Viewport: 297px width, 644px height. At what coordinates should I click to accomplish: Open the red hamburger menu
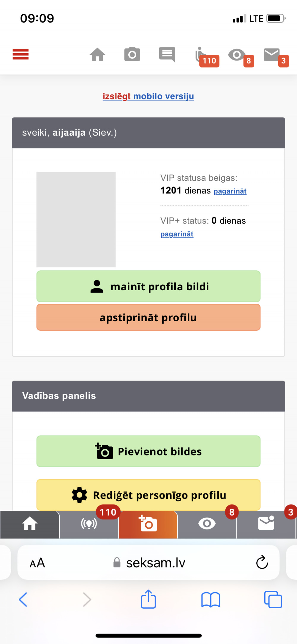20,54
